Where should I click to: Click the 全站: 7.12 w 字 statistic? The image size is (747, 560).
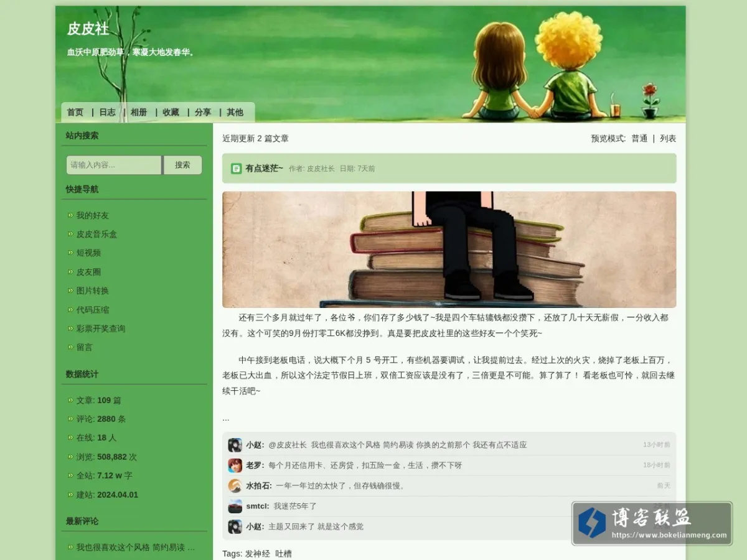point(104,475)
